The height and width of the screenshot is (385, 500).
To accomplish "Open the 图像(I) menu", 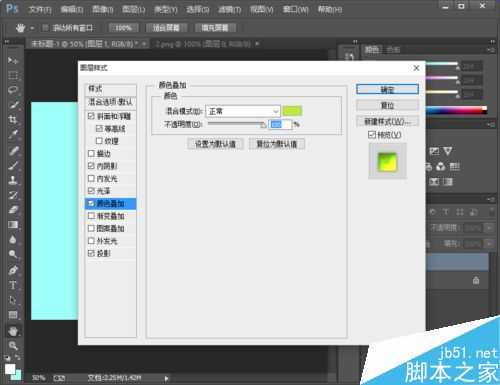I will pyautogui.click(x=103, y=9).
